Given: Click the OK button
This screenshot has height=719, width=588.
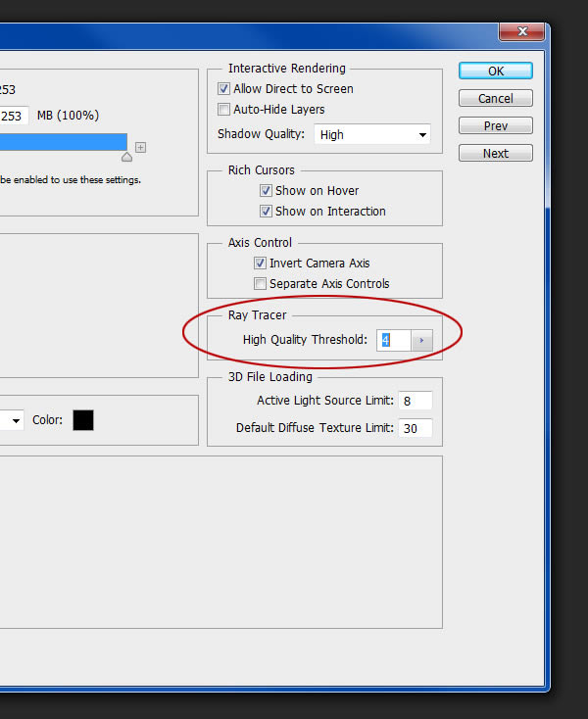Looking at the screenshot, I should [495, 72].
